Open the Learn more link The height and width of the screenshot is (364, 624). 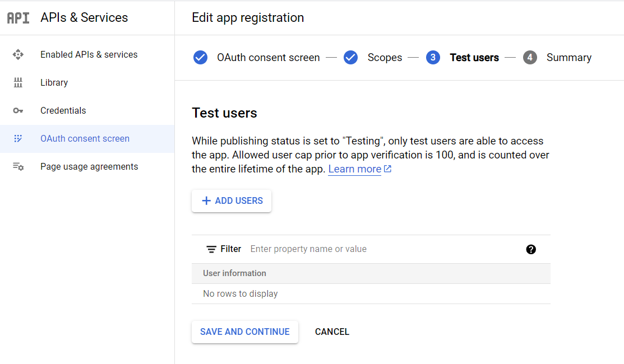pos(354,169)
